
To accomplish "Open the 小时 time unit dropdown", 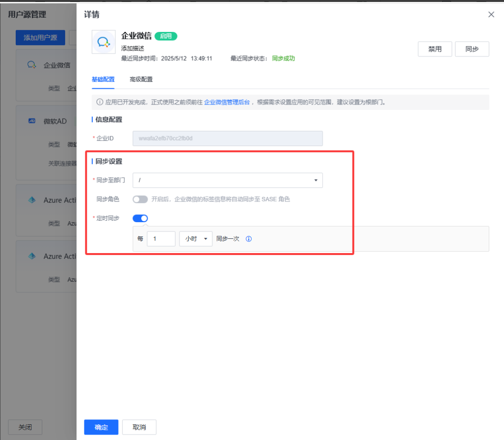I will pyautogui.click(x=196, y=239).
